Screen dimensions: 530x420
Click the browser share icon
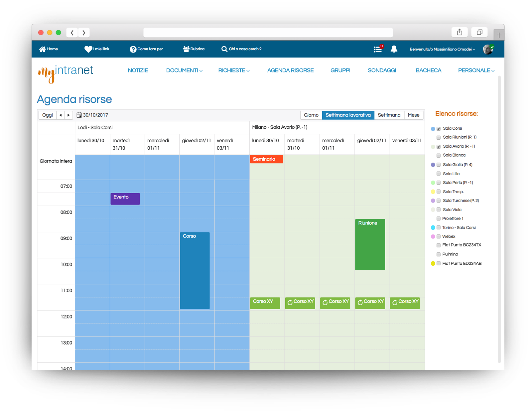pos(460,32)
